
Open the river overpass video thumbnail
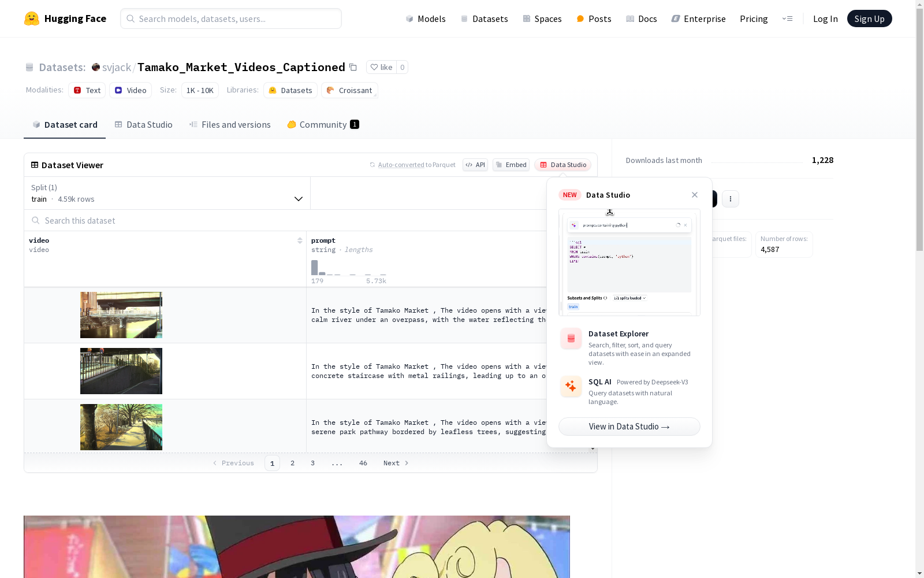point(121,315)
